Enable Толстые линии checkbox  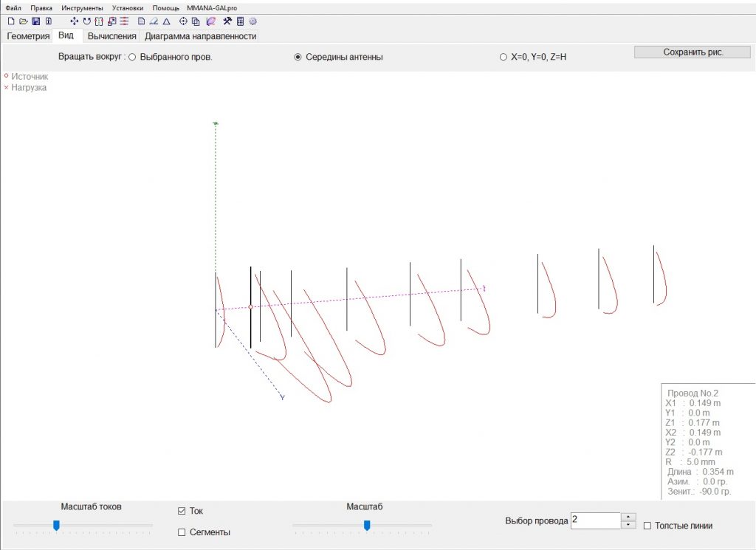coord(647,526)
